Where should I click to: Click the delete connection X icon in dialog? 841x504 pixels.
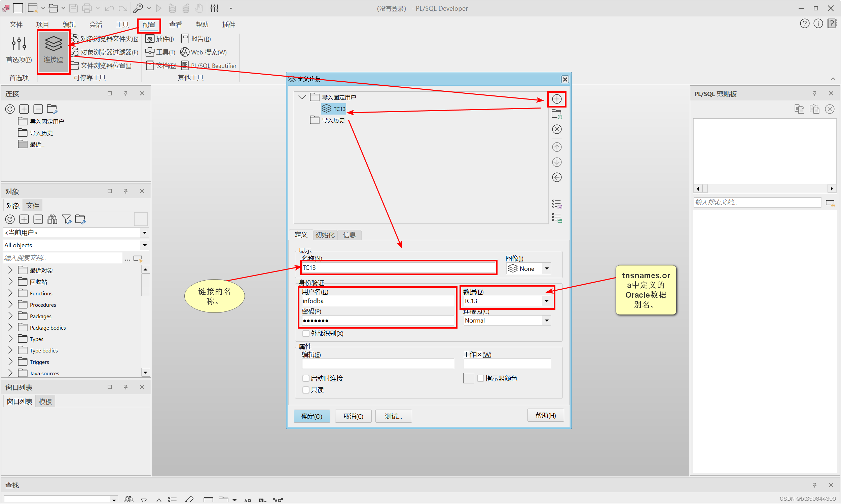pyautogui.click(x=556, y=129)
